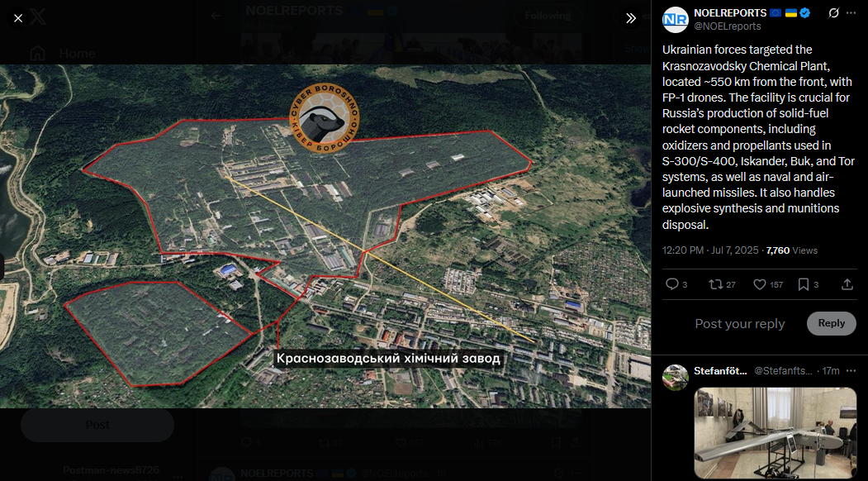
Task: Open NOELREPORTS display name link
Action: tap(730, 12)
